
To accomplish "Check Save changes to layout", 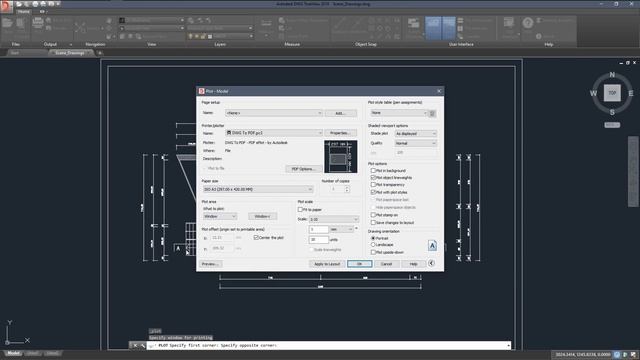I will 373,222.
